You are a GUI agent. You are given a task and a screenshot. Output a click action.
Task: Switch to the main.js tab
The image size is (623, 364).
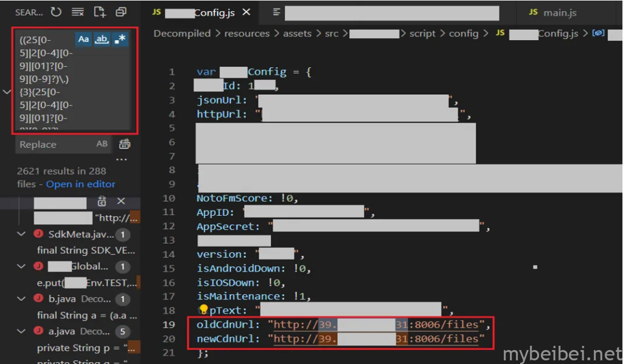tap(560, 12)
